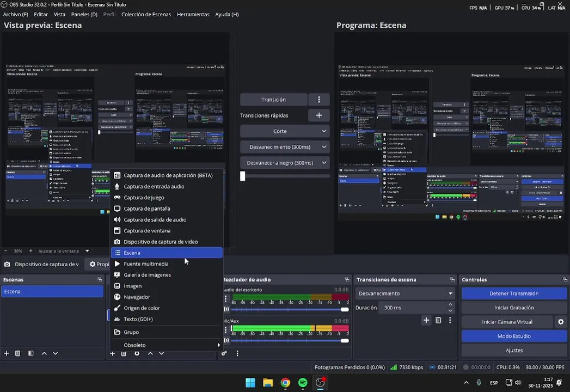This screenshot has height=392, width=570.
Task: Move scene down in Escenas toolbar
Action: [55, 353]
